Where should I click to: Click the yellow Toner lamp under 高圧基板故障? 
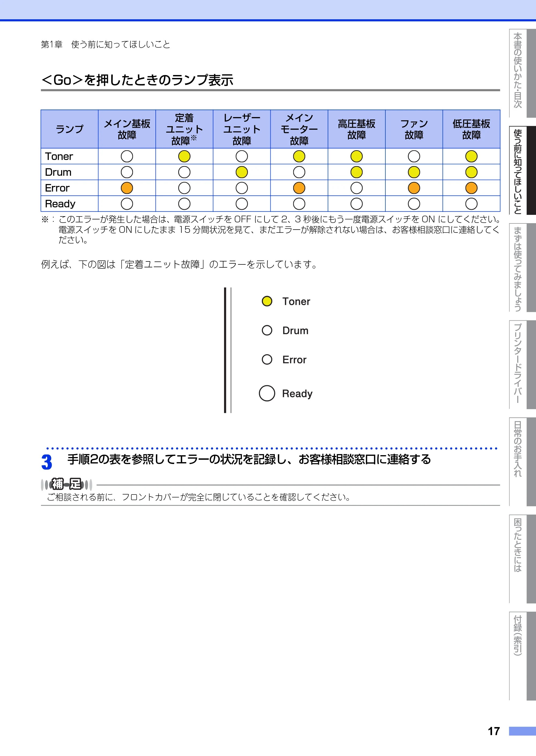pos(356,156)
